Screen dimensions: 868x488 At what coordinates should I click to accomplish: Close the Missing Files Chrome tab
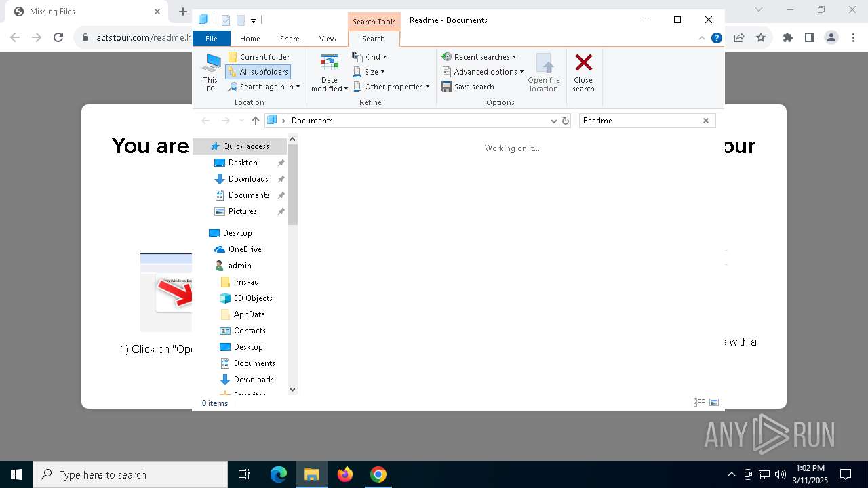point(157,12)
